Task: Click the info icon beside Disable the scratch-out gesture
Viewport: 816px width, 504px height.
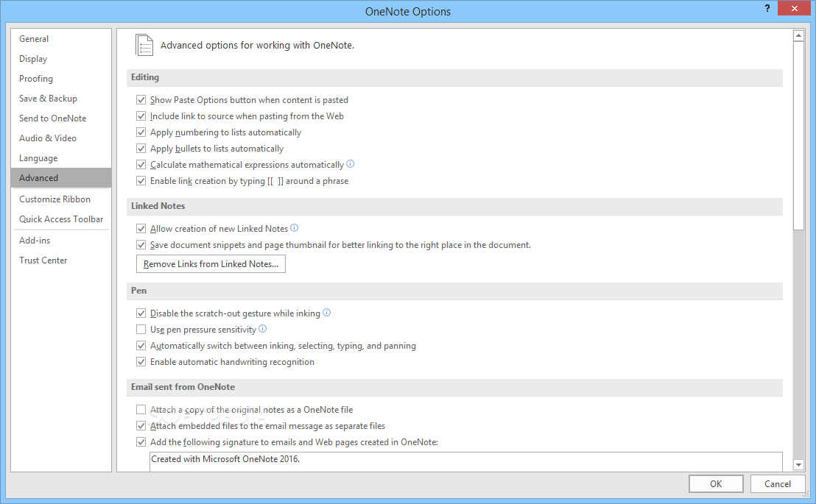Action: 326,313
